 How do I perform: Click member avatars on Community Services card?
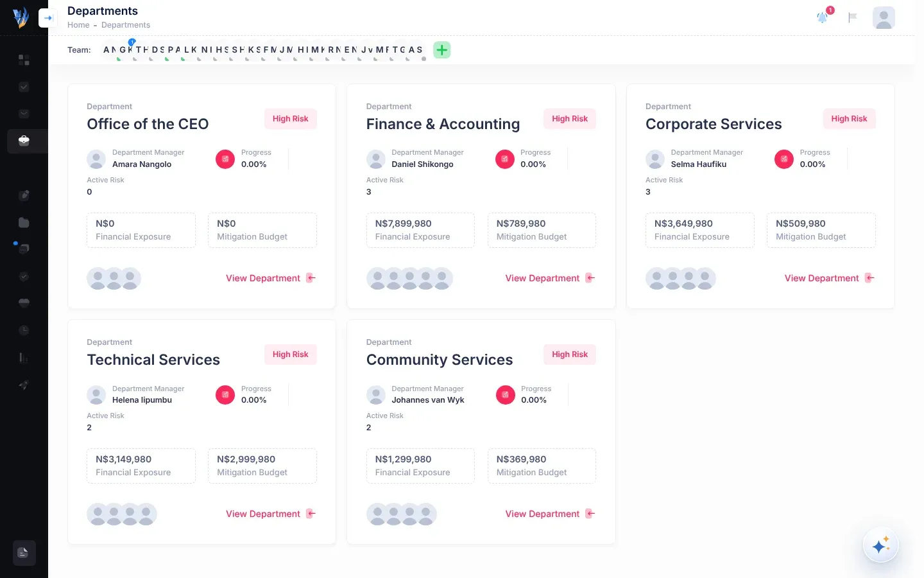[x=402, y=514]
